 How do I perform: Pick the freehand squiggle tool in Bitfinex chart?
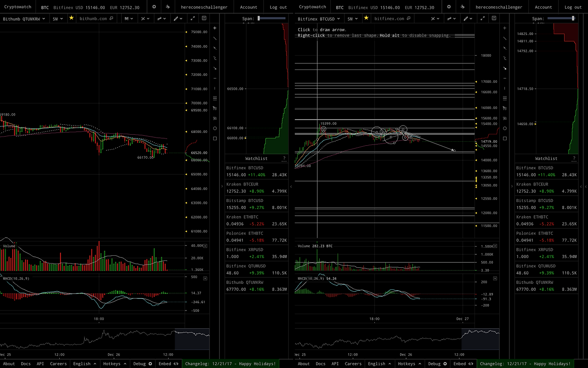coord(505,58)
